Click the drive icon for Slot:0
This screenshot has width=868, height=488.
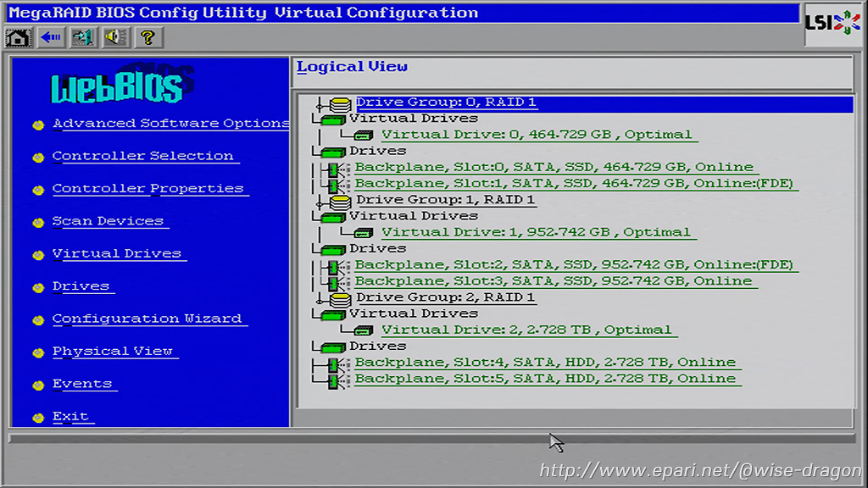pyautogui.click(x=337, y=169)
